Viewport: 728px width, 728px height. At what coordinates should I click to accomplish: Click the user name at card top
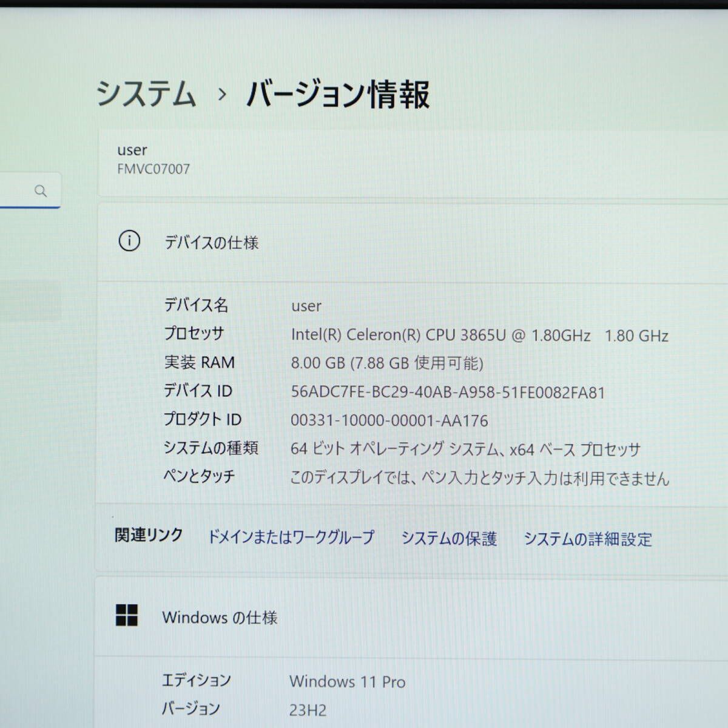coord(132,150)
